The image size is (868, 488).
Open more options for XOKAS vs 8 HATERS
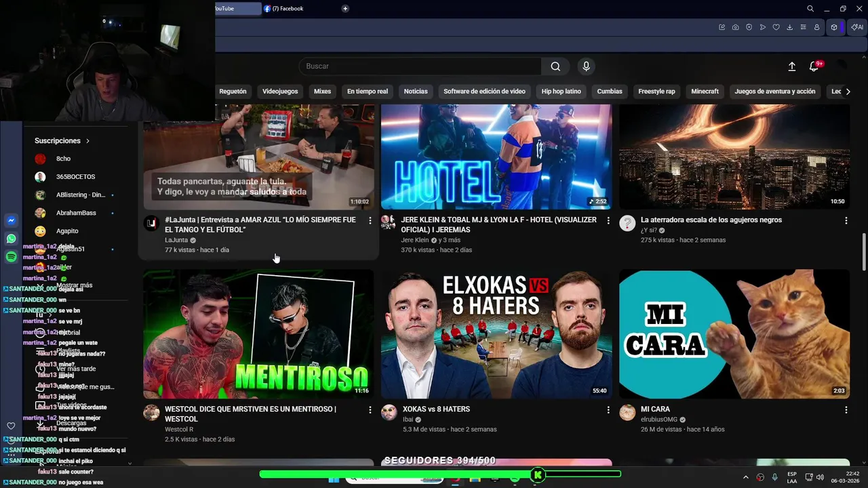pyautogui.click(x=608, y=410)
